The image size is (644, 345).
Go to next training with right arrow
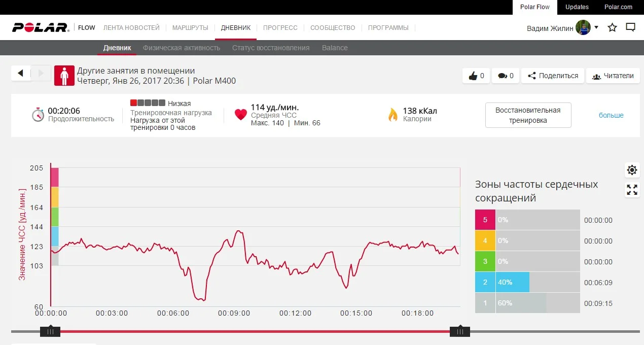pyautogui.click(x=41, y=73)
